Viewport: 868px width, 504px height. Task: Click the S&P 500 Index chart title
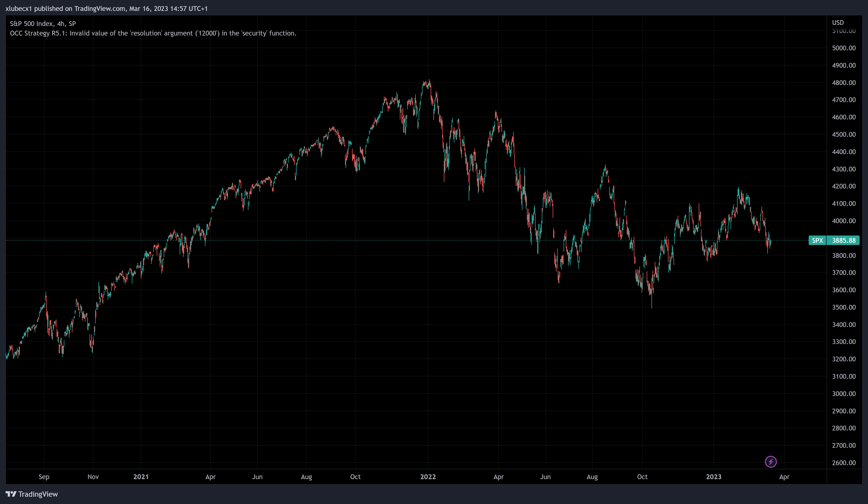click(43, 24)
